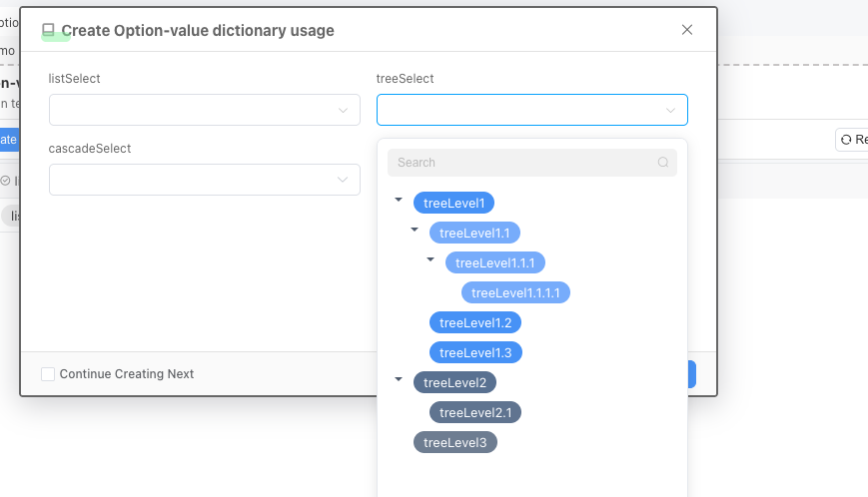Choose the treeLevel3 option
868x497 pixels.
[x=454, y=442]
